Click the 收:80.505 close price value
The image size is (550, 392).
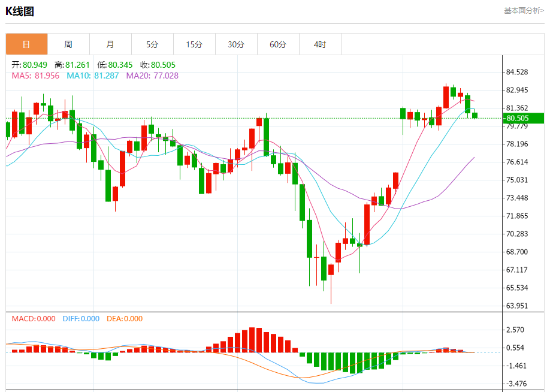click(158, 65)
